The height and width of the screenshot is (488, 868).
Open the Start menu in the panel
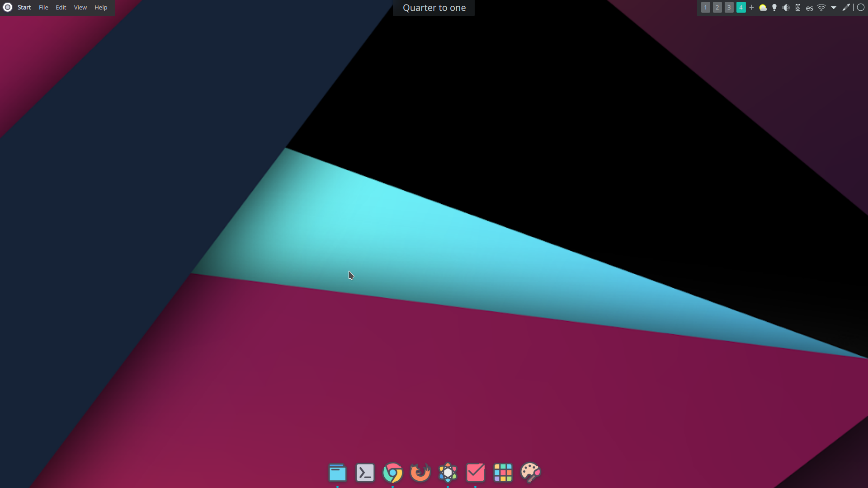pos(24,7)
